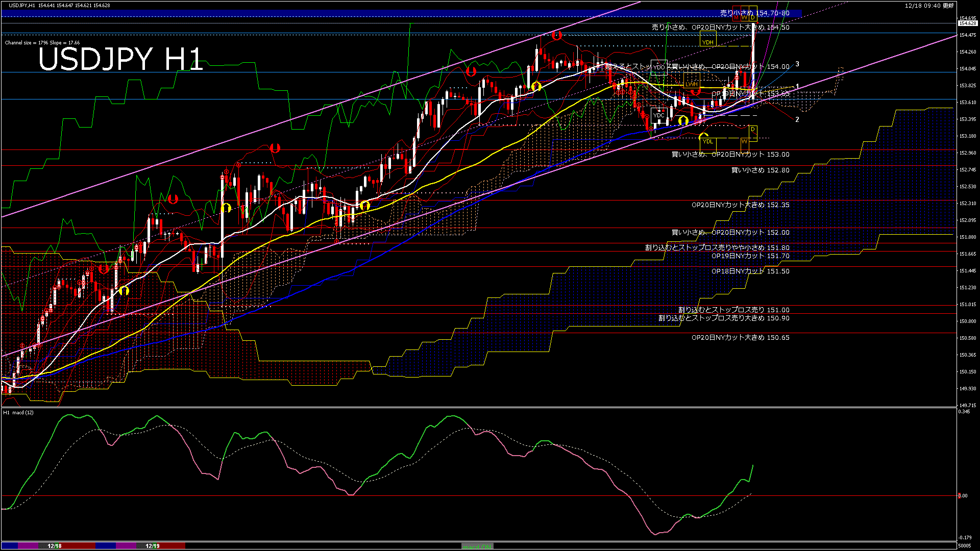Toggle the macd ON button
The image size is (980, 551).
point(477,546)
